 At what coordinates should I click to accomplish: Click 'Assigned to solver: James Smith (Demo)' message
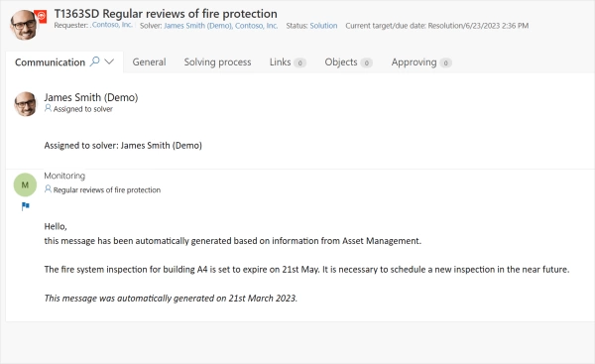tap(123, 146)
